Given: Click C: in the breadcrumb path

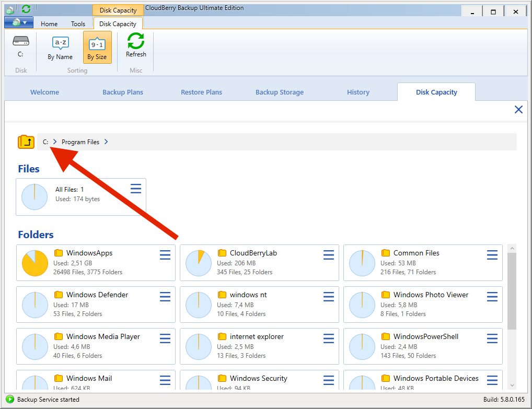Looking at the screenshot, I should point(45,142).
